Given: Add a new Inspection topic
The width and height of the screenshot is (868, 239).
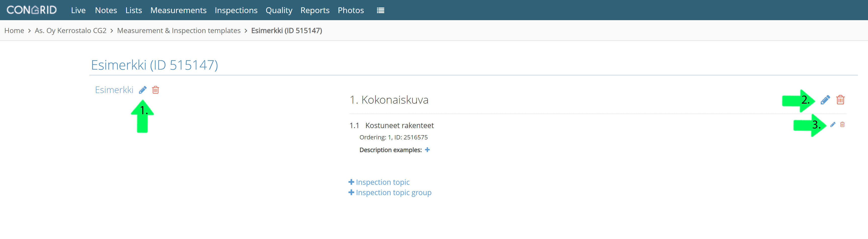Looking at the screenshot, I should 379,182.
